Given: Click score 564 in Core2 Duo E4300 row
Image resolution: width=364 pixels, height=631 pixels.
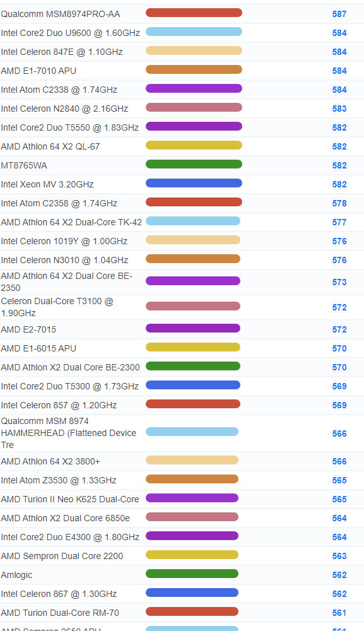Looking at the screenshot, I should pos(339,537).
